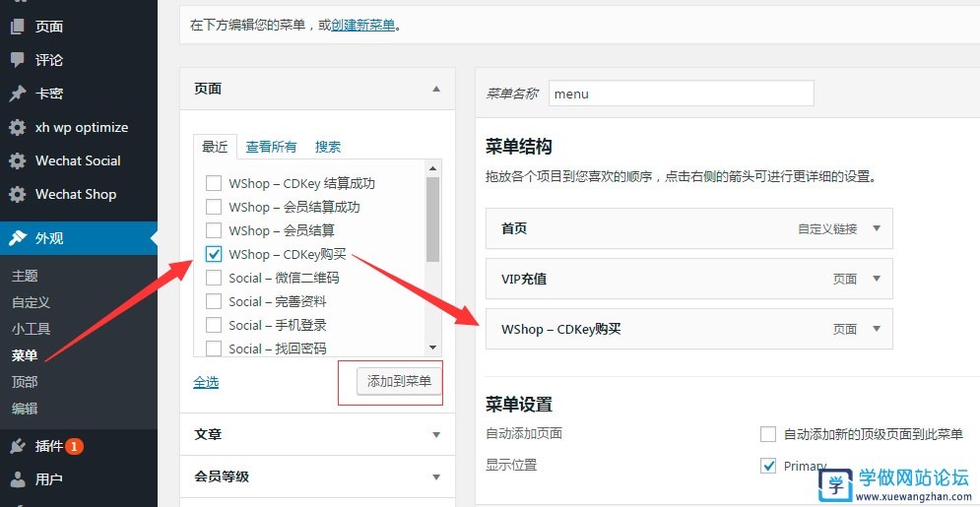
Task: Expand WShop – CDKey购买 menu item arrow
Action: (x=877, y=329)
